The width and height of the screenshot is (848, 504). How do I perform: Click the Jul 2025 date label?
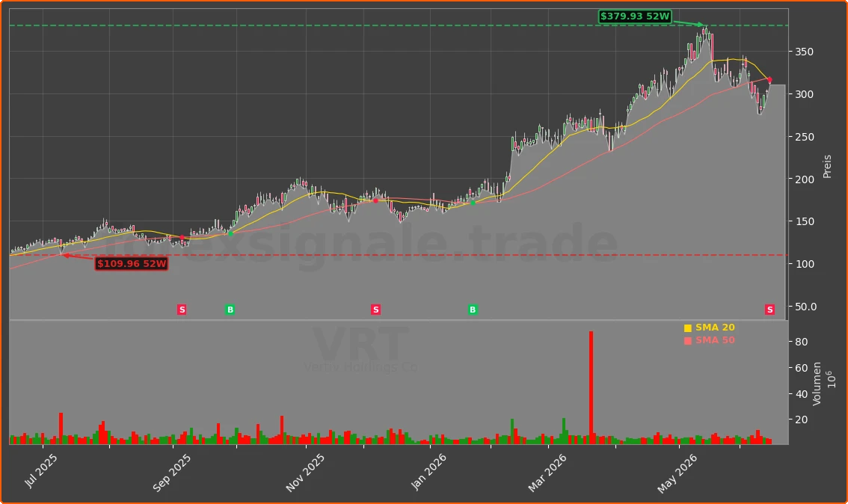41,471
